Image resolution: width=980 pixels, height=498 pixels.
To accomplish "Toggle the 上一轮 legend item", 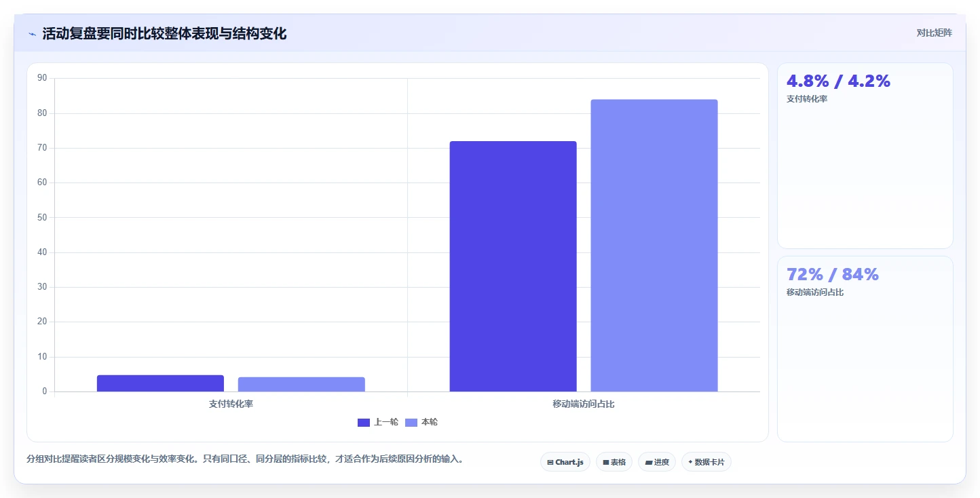I will pos(378,422).
